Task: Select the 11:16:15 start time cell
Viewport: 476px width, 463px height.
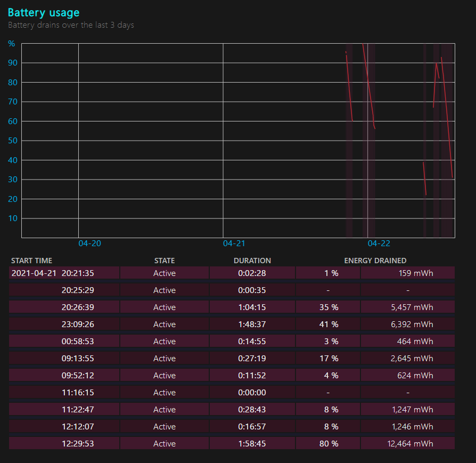Action: pos(64,392)
